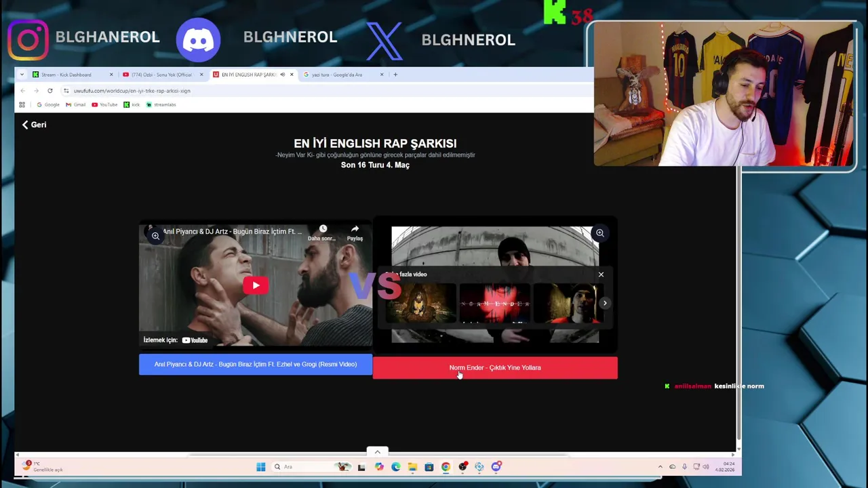Go back with the Geri link
This screenshot has width=868, height=488.
pos(34,125)
